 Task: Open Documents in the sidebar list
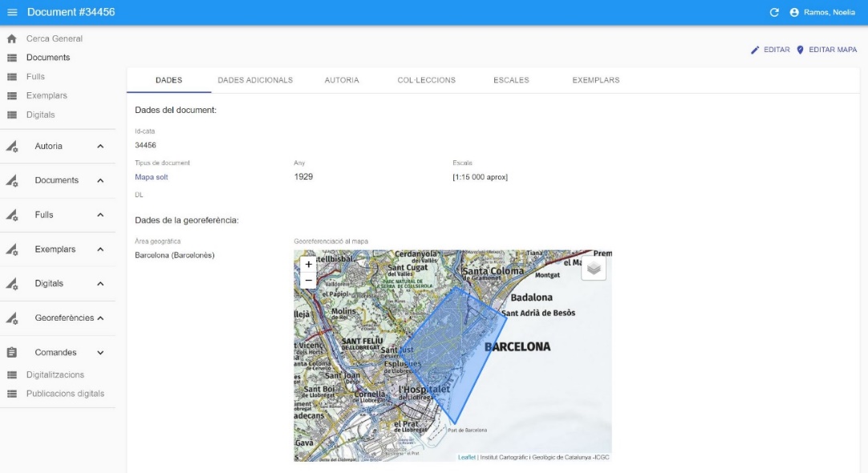pyautogui.click(x=48, y=58)
